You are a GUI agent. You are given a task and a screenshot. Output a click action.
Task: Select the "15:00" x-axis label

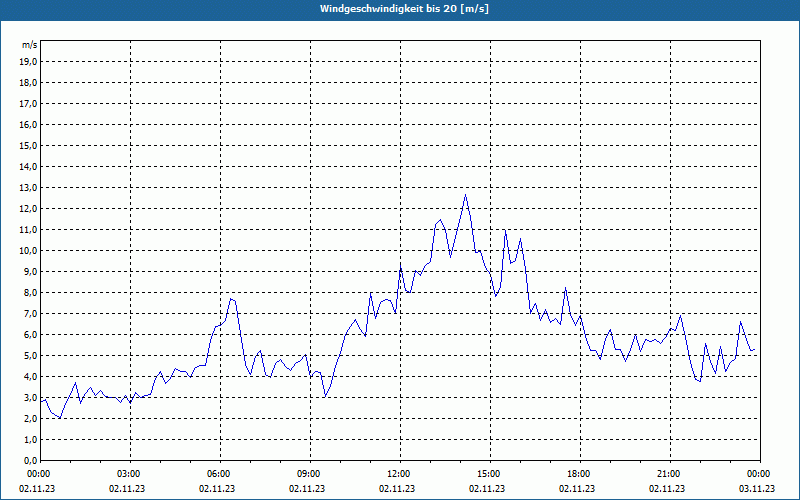point(490,474)
